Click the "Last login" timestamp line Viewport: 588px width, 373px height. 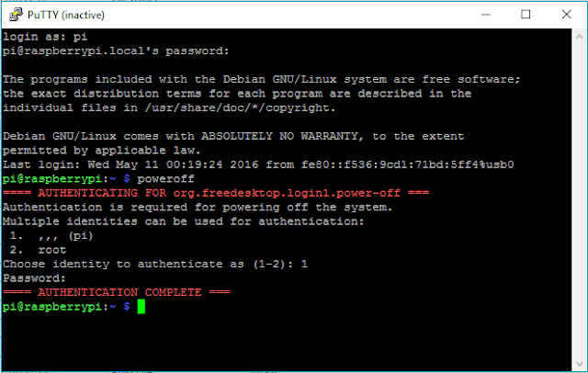(257, 164)
